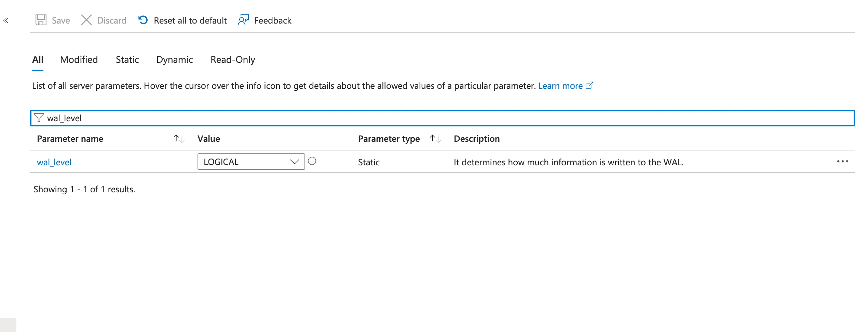The height and width of the screenshot is (332, 868).
Task: Click the Value column header
Action: click(209, 139)
